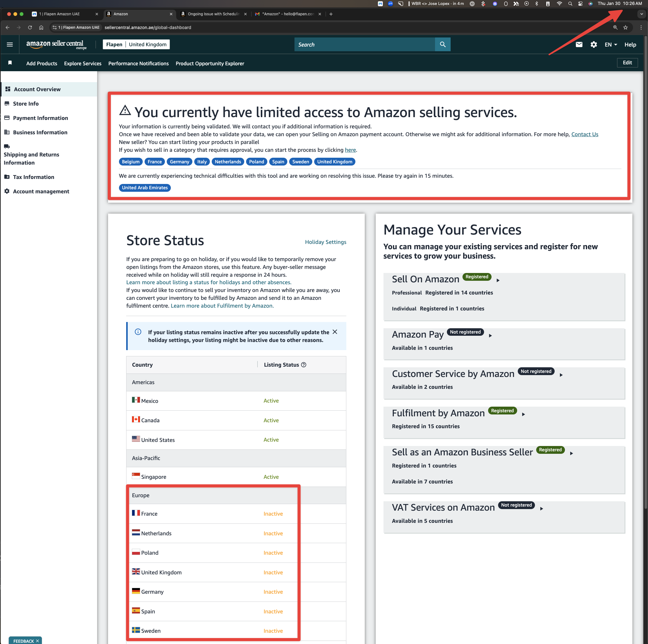The width and height of the screenshot is (648, 644).
Task: Open FEEDBACK widget
Action: 23,641
